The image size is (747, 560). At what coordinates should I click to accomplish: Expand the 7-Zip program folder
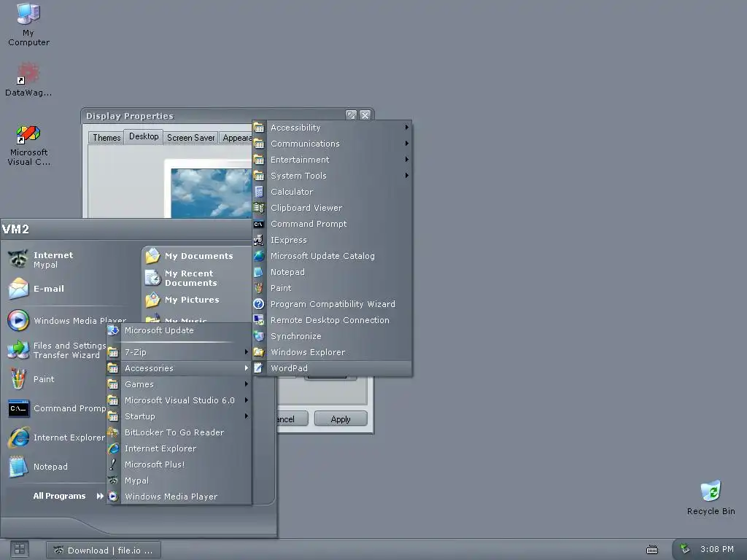pyautogui.click(x=179, y=352)
